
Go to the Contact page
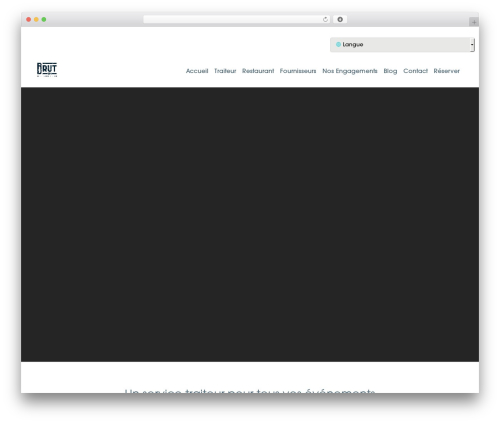(415, 71)
